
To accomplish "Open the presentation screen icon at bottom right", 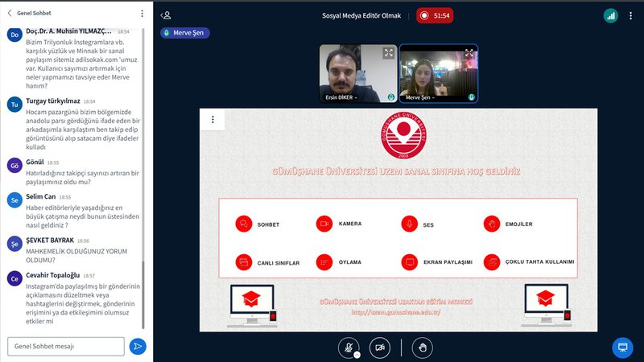I will point(621,347).
